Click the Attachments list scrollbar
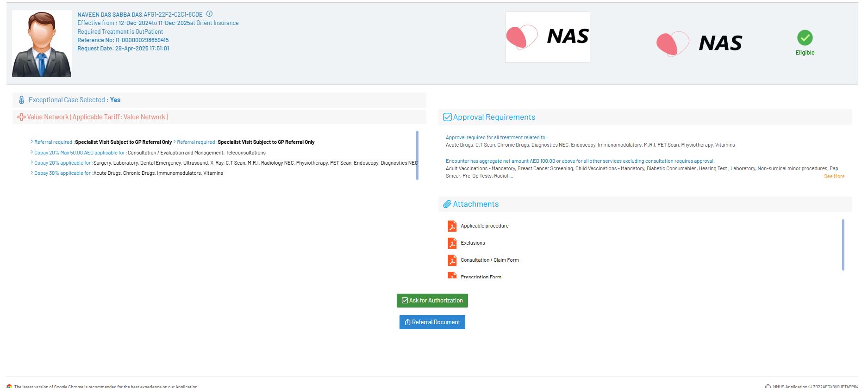The image size is (868, 388). pos(843,245)
